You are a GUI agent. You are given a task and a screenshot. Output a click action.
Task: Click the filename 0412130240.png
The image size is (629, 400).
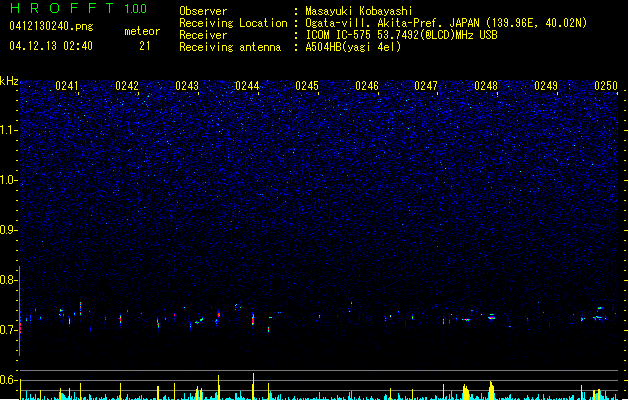coord(51,26)
